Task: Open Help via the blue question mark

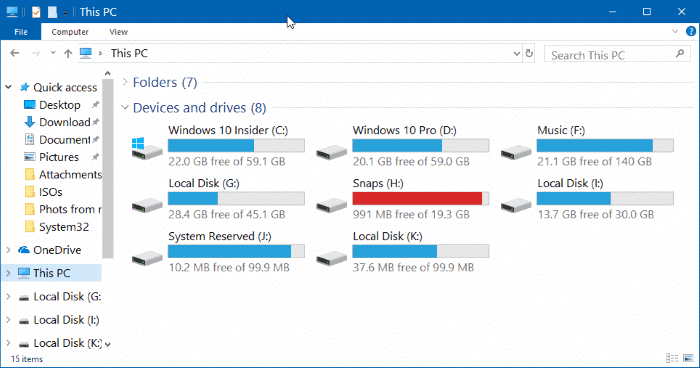Action: pos(691,31)
